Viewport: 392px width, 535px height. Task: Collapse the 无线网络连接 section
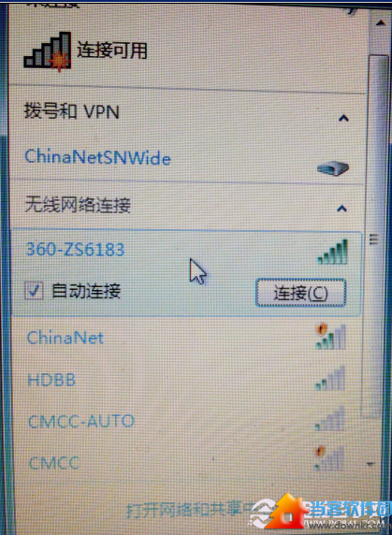coord(341,209)
